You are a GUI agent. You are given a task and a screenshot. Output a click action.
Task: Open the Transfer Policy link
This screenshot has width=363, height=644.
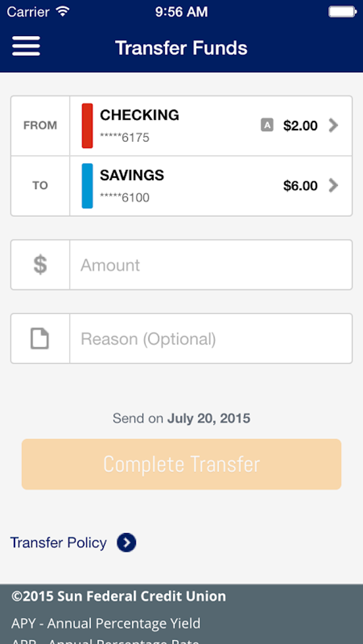(58, 543)
